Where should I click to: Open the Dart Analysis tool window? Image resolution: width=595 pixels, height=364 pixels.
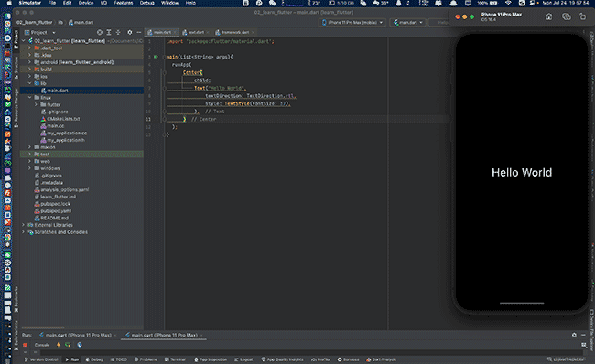(x=382, y=359)
